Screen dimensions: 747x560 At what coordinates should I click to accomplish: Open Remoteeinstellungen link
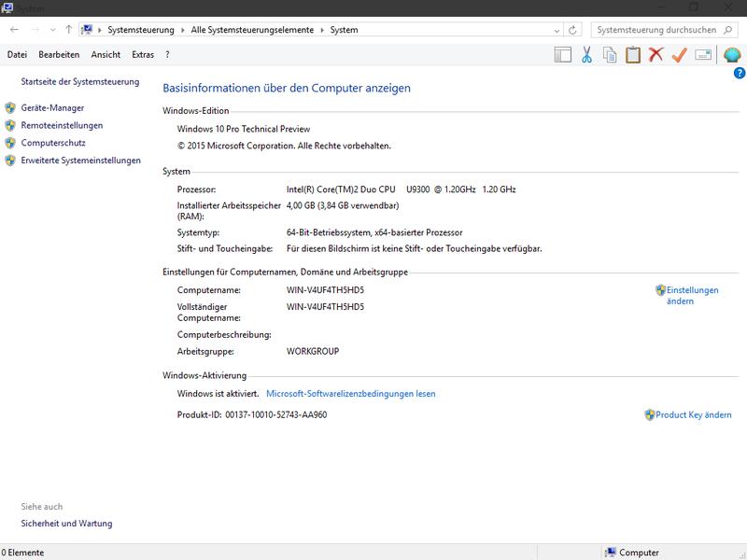(x=62, y=125)
